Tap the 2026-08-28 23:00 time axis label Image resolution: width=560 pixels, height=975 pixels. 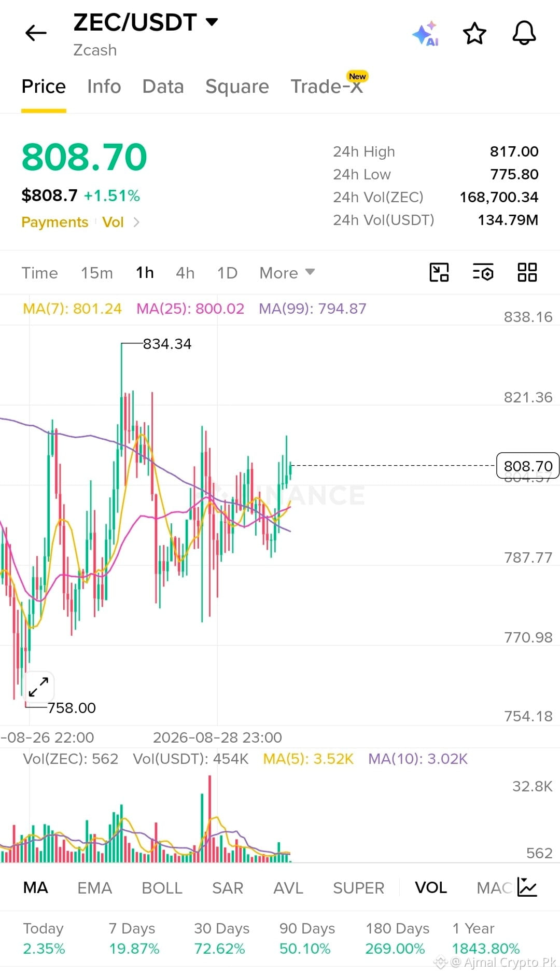click(x=217, y=737)
